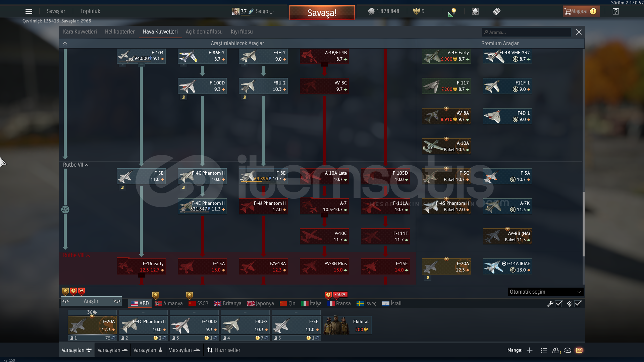Switch to Açık deniz filosu tab
Viewport: 644px width, 362px height.
[x=204, y=32]
